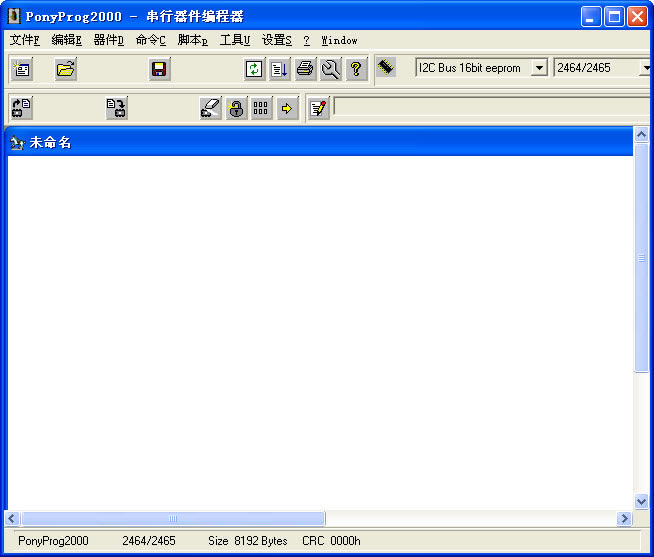Open a device file using folder icon
The width and height of the screenshot is (654, 557).
click(x=66, y=69)
